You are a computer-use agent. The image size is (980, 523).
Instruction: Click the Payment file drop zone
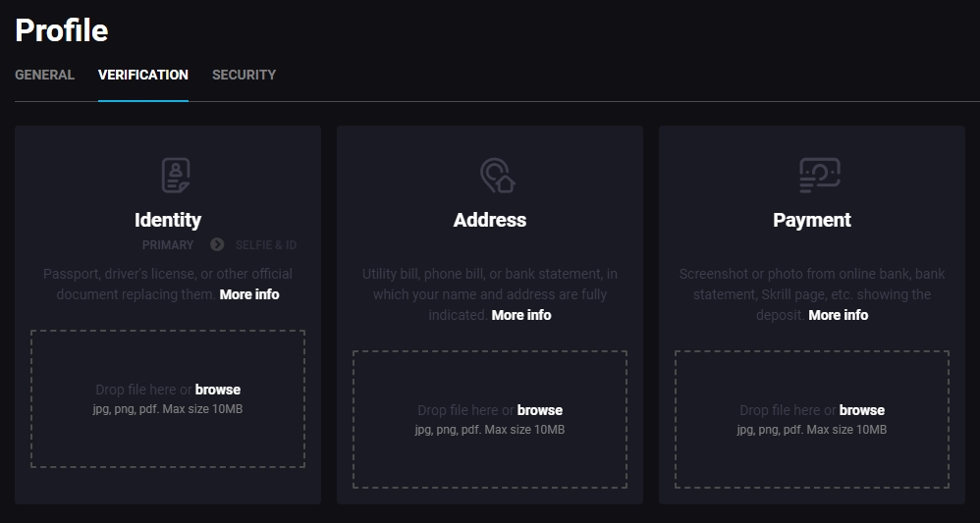coord(812,456)
